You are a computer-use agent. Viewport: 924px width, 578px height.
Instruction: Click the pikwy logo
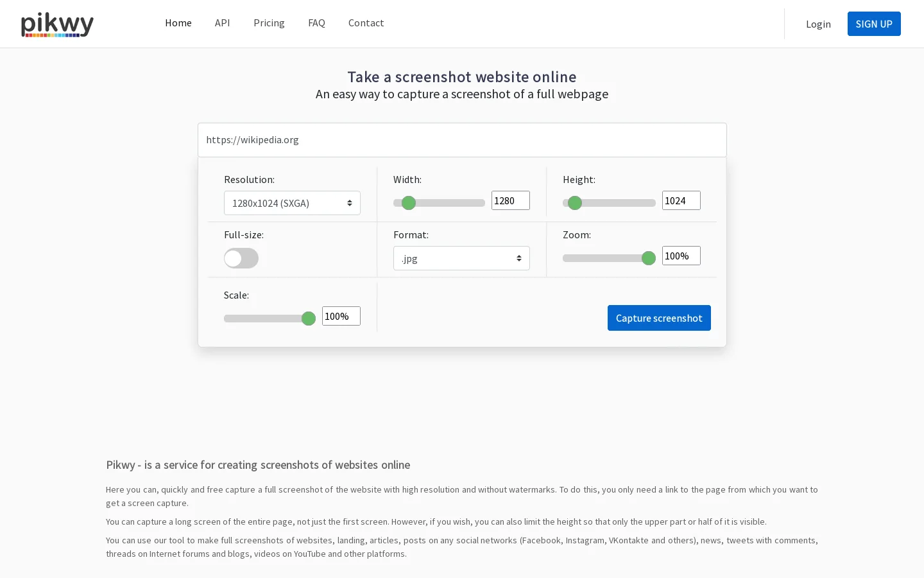(x=57, y=24)
